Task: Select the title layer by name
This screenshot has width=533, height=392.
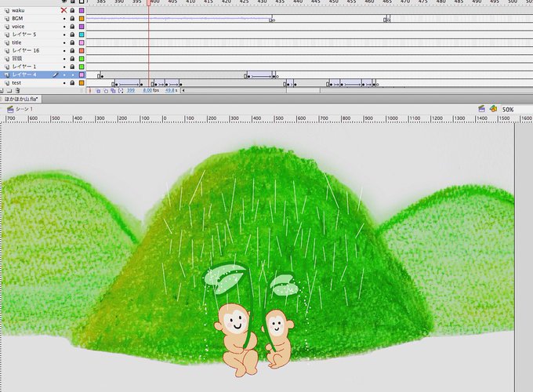Action: [16, 42]
